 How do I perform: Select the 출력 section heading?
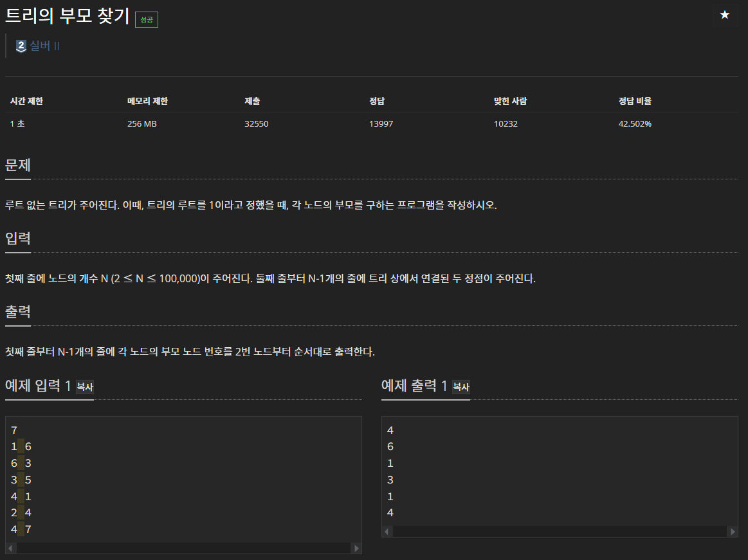pyautogui.click(x=17, y=311)
